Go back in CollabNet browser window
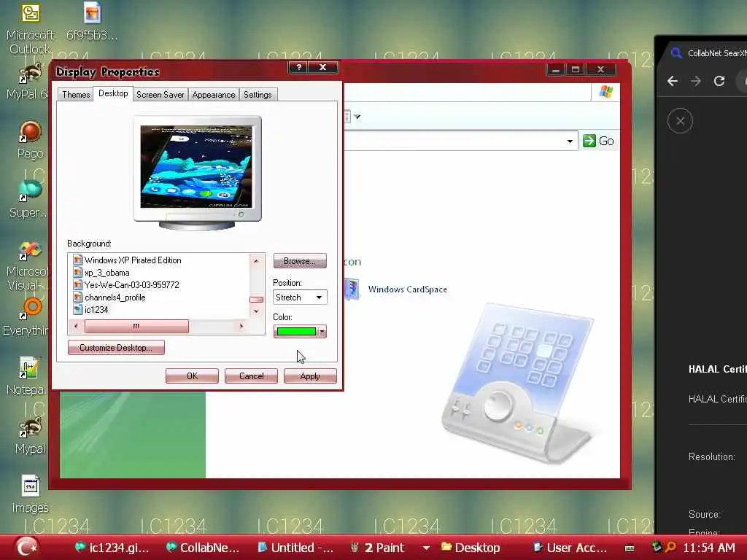Viewport: 747px width, 560px height. tap(672, 82)
